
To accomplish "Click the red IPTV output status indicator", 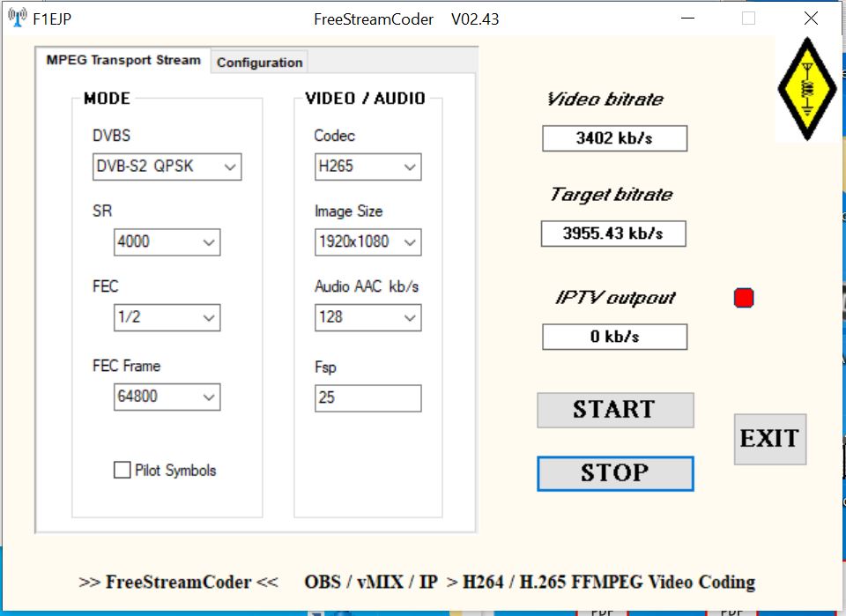I will [744, 298].
